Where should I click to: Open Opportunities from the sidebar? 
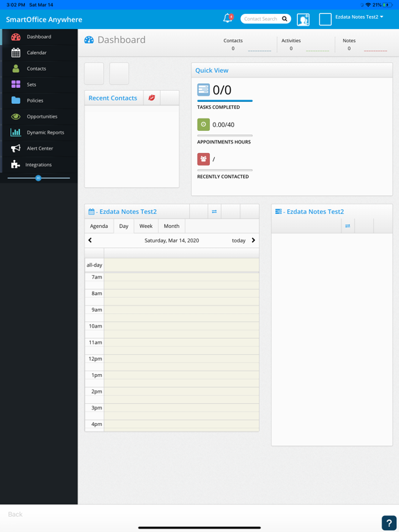pos(39,116)
